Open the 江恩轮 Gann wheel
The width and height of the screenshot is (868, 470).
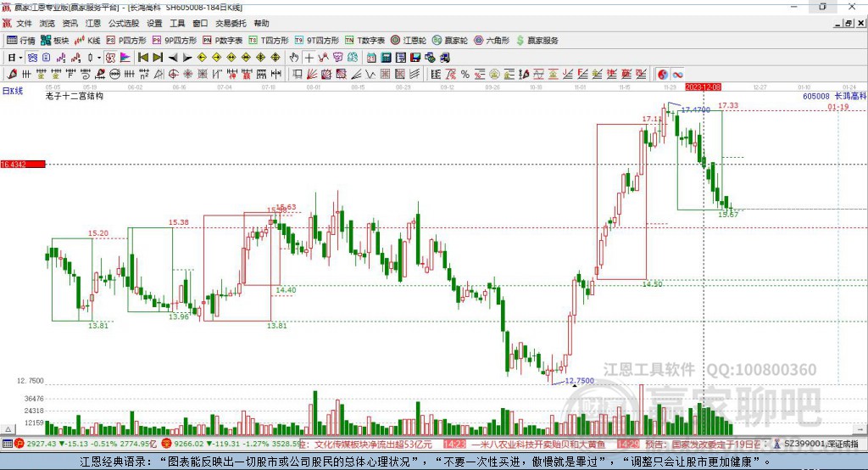pos(409,41)
